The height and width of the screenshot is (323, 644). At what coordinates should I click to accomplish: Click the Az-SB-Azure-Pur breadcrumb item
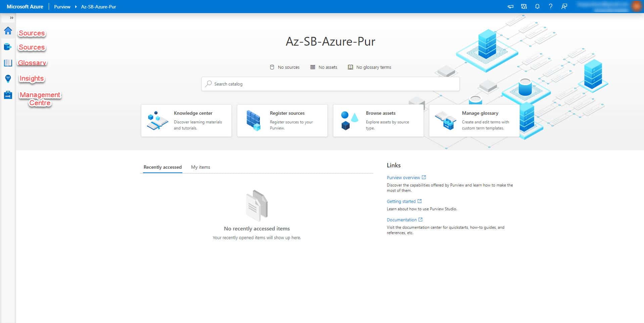(98, 7)
